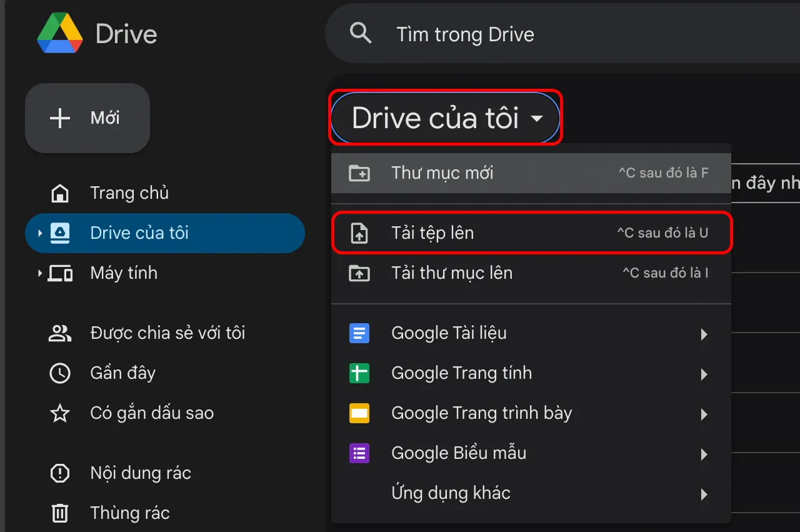The image size is (800, 532).
Task: Click the new folder icon beside Thư mục mới
Action: coord(359,173)
